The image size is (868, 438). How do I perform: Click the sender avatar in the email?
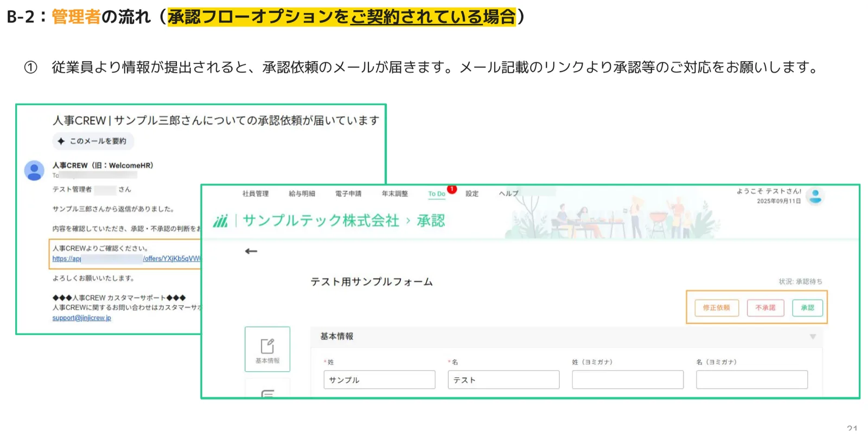click(34, 170)
